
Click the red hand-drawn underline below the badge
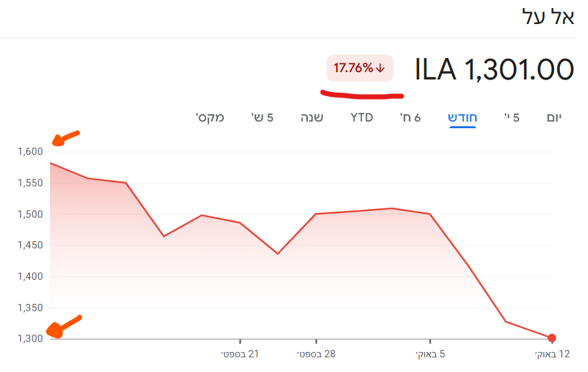point(363,94)
